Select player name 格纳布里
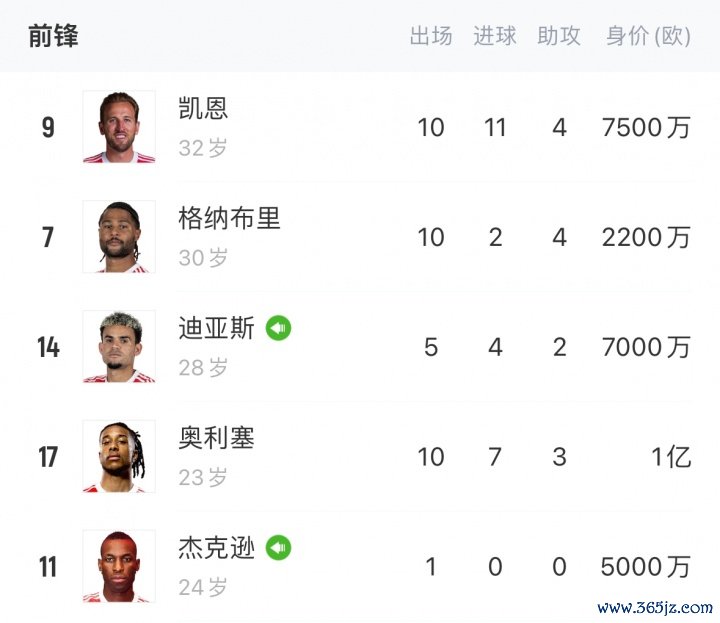This screenshot has height=623, width=720. [x=229, y=218]
